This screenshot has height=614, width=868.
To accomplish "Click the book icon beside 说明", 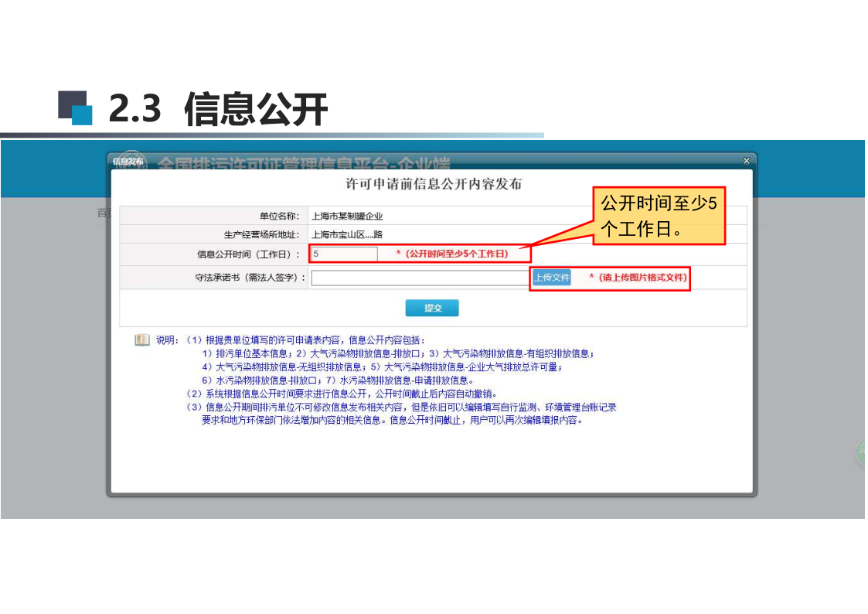I will pos(142,339).
